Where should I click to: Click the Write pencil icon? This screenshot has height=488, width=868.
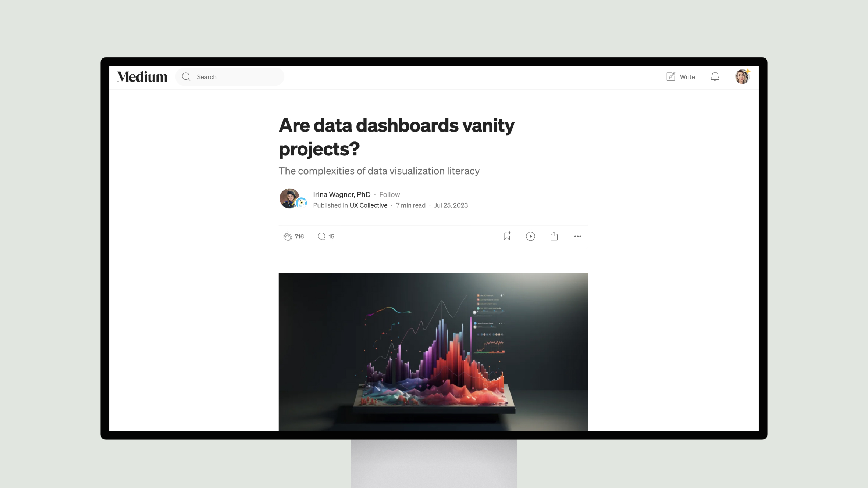[670, 76]
